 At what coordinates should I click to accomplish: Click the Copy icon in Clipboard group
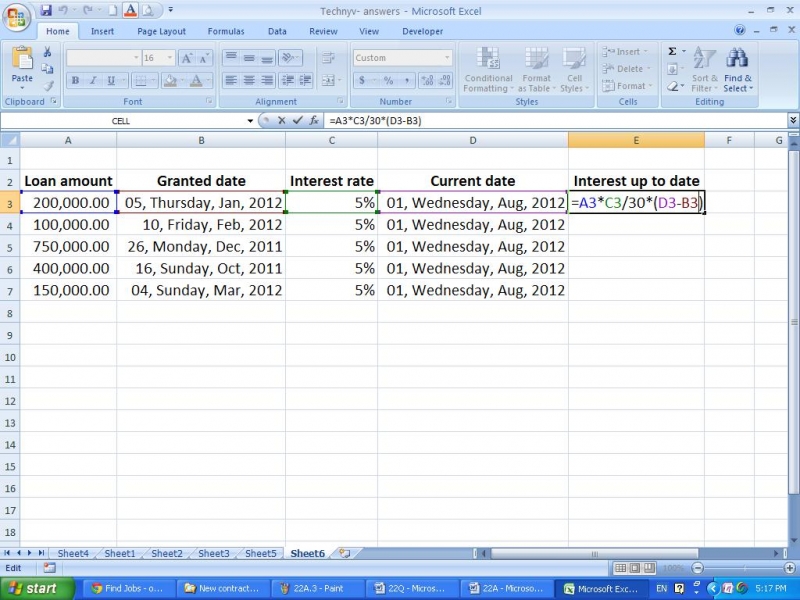47,68
